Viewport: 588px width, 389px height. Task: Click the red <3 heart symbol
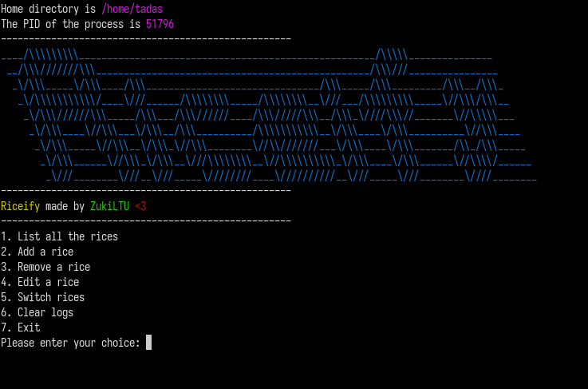click(140, 206)
